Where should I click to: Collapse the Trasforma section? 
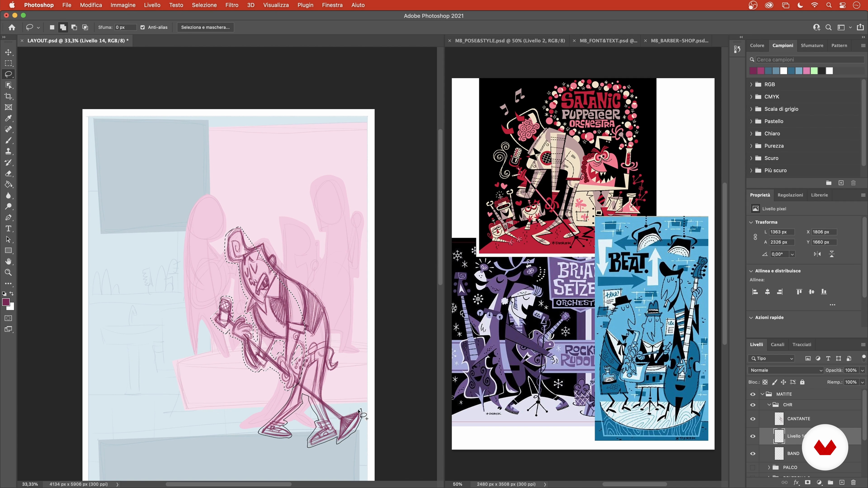tap(751, 222)
